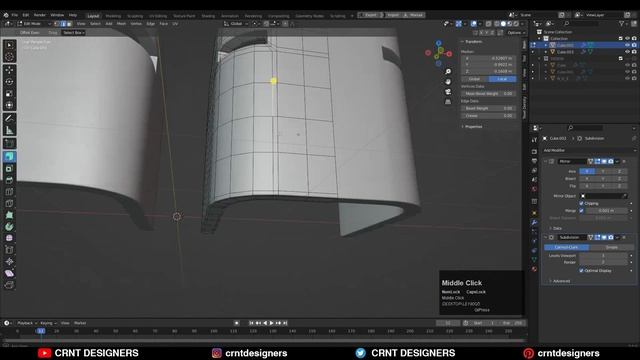
Task: Select the Smooth tool
Action: pyautogui.click(x=9, y=238)
